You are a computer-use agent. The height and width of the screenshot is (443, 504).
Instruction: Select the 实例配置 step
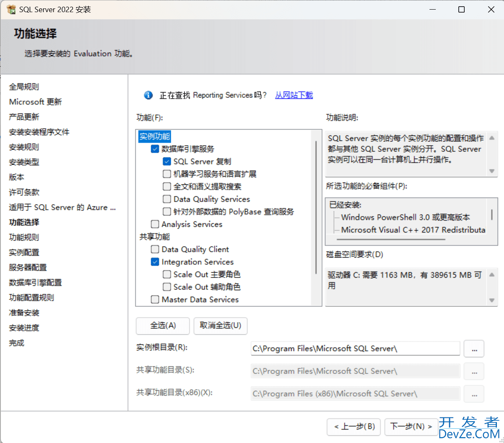pyautogui.click(x=24, y=252)
